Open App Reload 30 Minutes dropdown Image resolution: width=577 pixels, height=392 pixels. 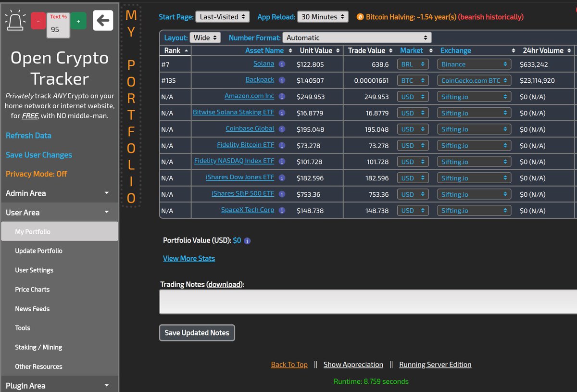tap(323, 17)
